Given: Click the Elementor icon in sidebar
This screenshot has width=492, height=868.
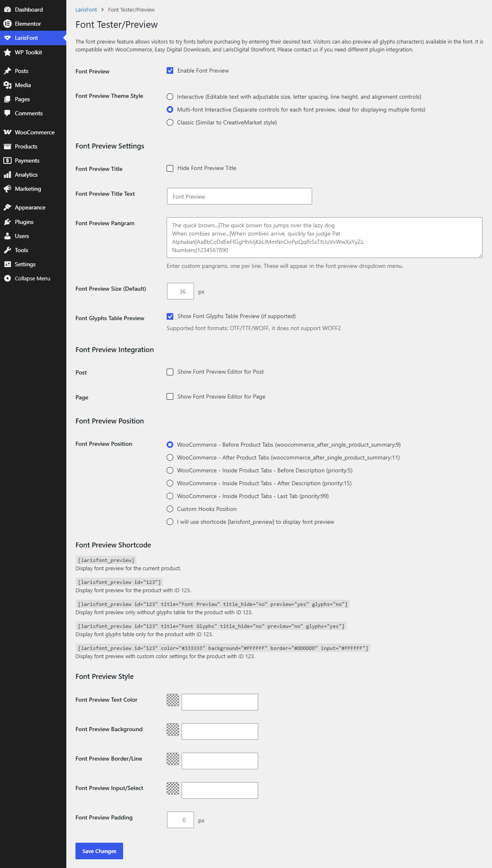Looking at the screenshot, I should pyautogui.click(x=7, y=24).
